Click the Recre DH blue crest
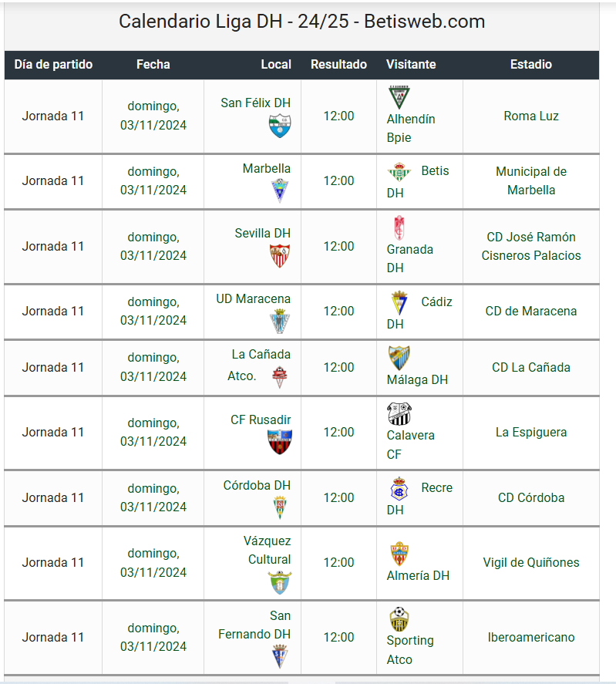 (399, 489)
